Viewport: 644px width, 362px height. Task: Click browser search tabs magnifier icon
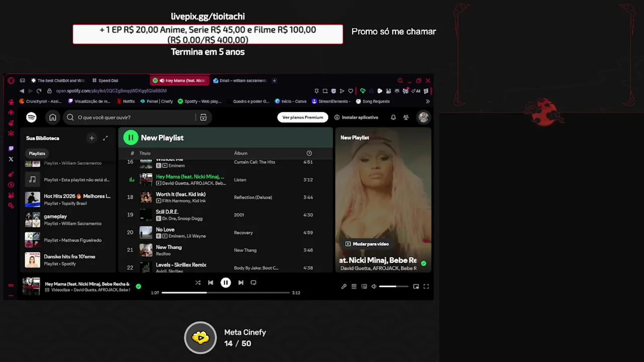[x=400, y=80]
